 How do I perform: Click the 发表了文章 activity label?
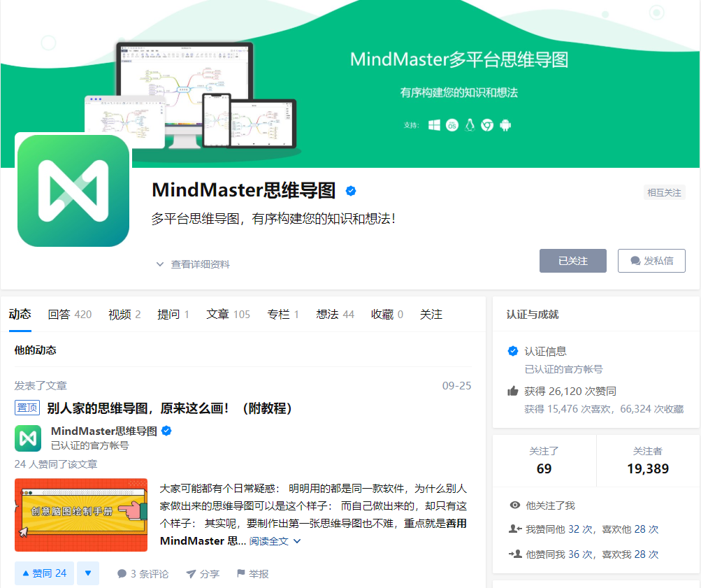pos(41,385)
